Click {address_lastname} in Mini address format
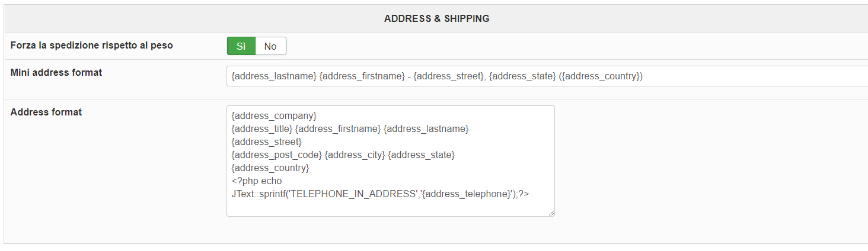Image resolution: width=868 pixels, height=251 pixels. 274,76
